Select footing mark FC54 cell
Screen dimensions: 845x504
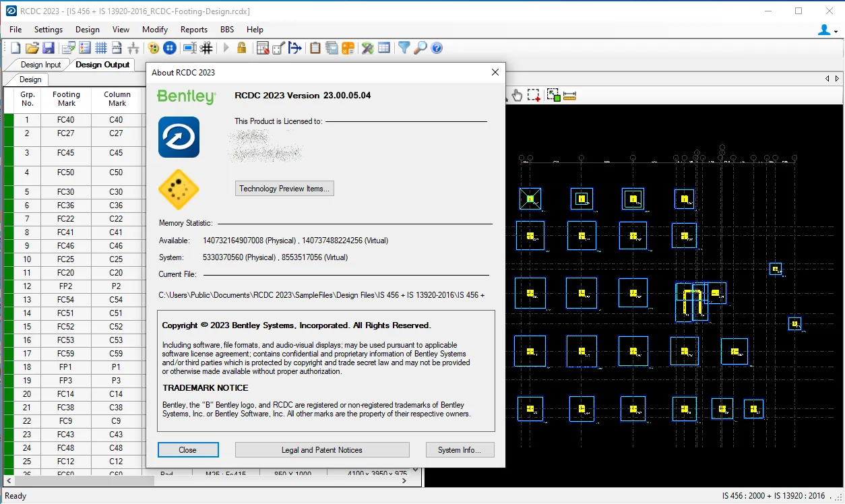66,300
